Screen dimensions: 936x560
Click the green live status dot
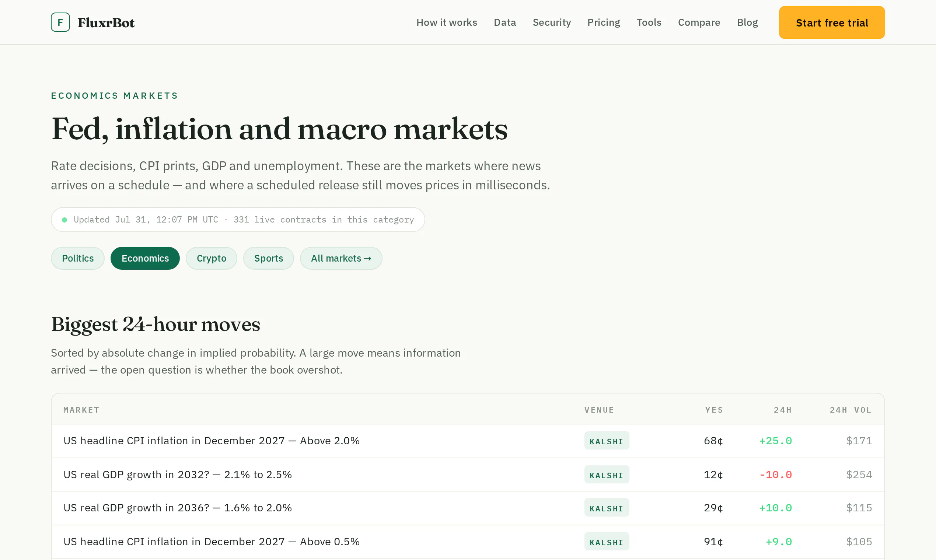64,220
